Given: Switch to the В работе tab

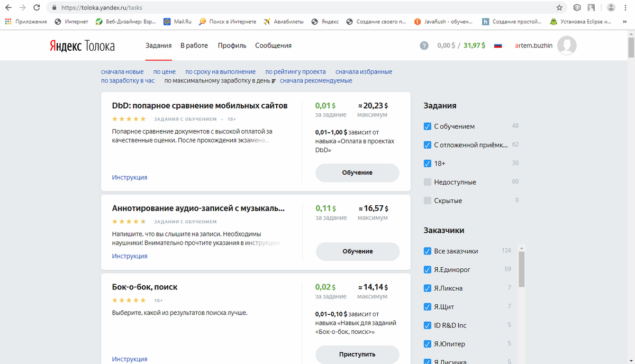Looking at the screenshot, I should coord(194,46).
